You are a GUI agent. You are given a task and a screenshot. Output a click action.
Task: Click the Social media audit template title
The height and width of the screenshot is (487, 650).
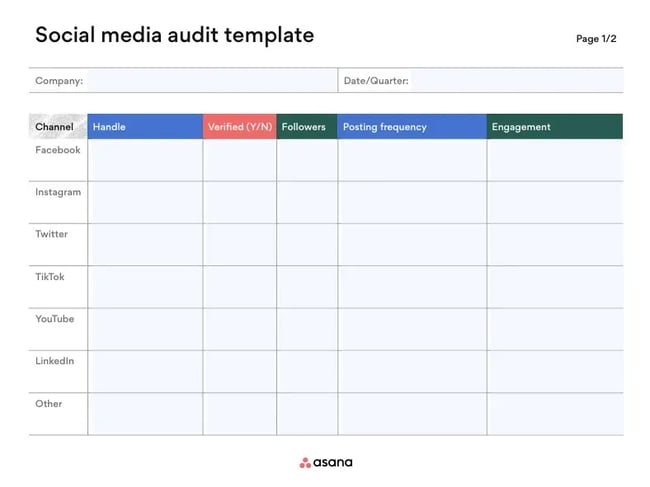pyautogui.click(x=174, y=36)
